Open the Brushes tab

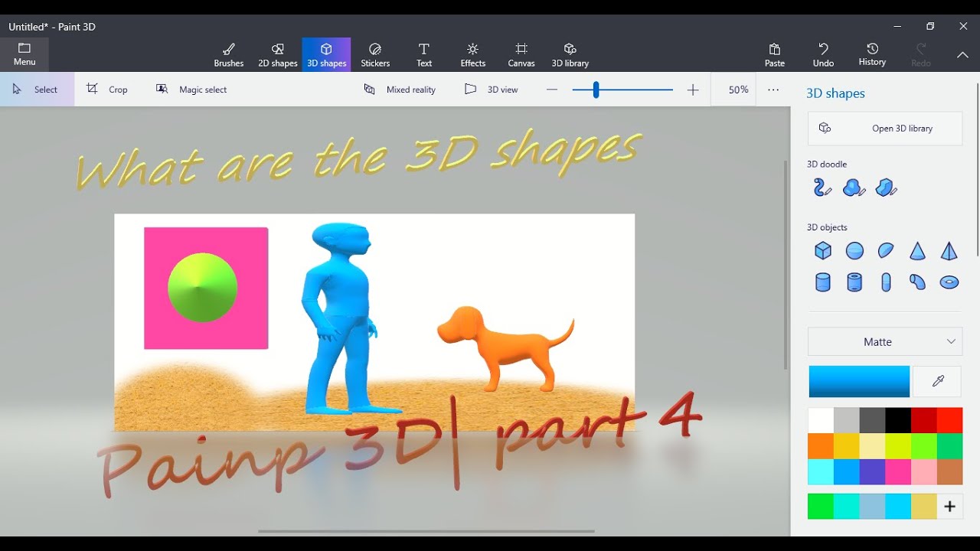pyautogui.click(x=229, y=55)
